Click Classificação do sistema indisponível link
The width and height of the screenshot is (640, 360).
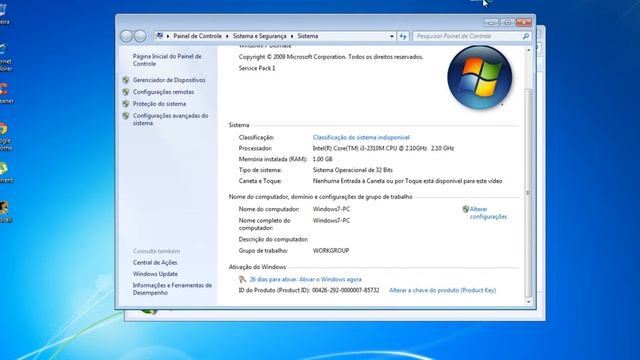361,138
